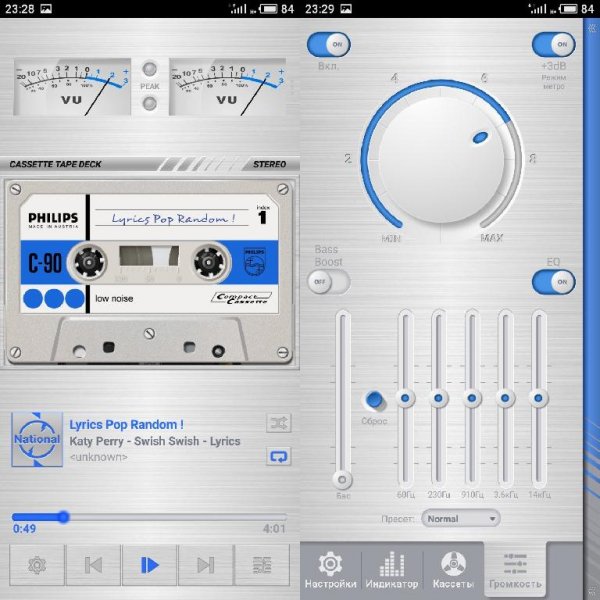Click the playback progress slider handle
Viewport: 600px width, 600px height.
point(64,517)
